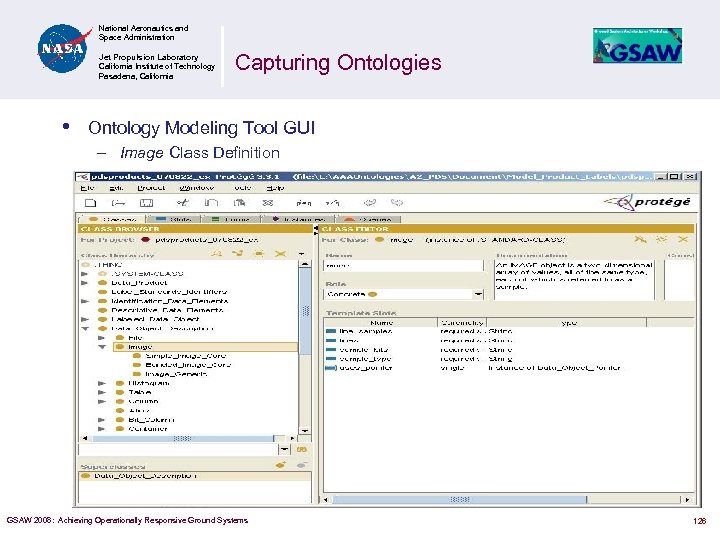Expand the Labeled_Data_Object node

click(84, 319)
